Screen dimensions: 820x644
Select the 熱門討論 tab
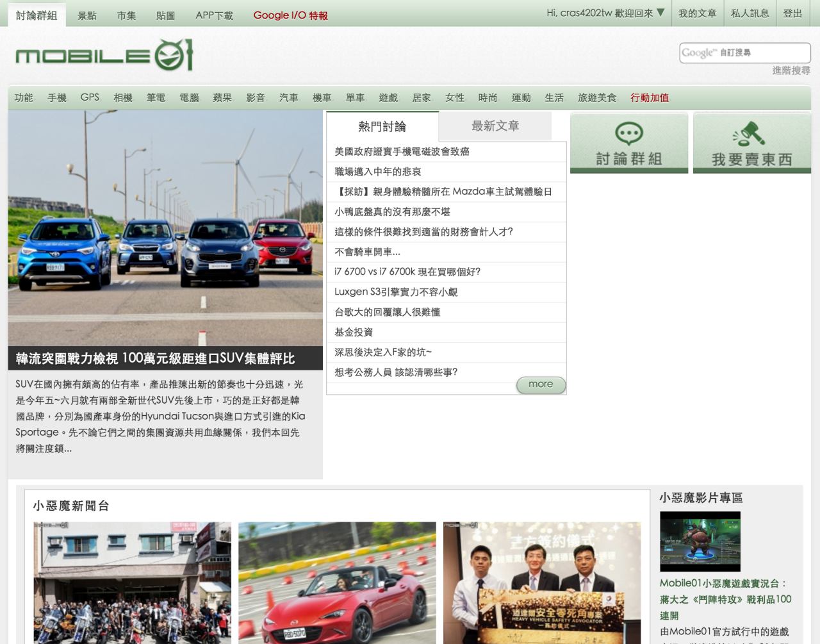coord(382,127)
